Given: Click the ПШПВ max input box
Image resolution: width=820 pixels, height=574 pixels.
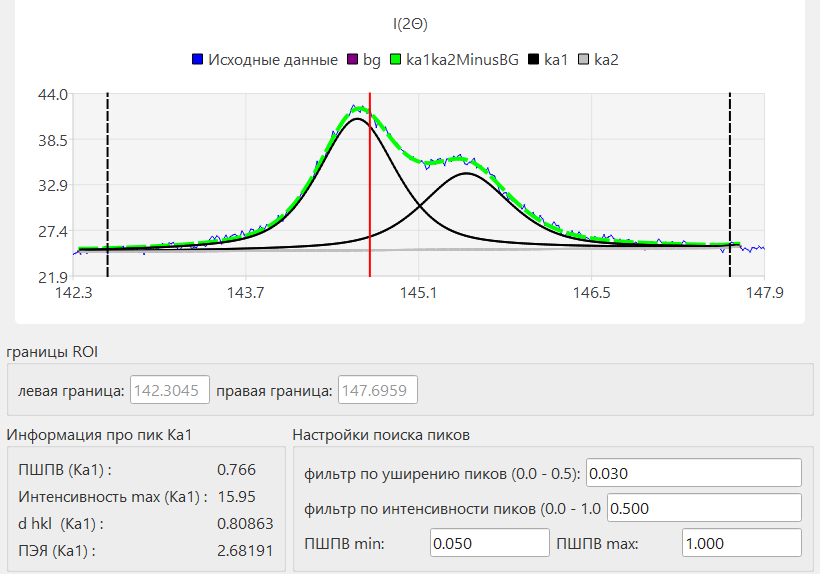Looking at the screenshot, I should tap(740, 543).
